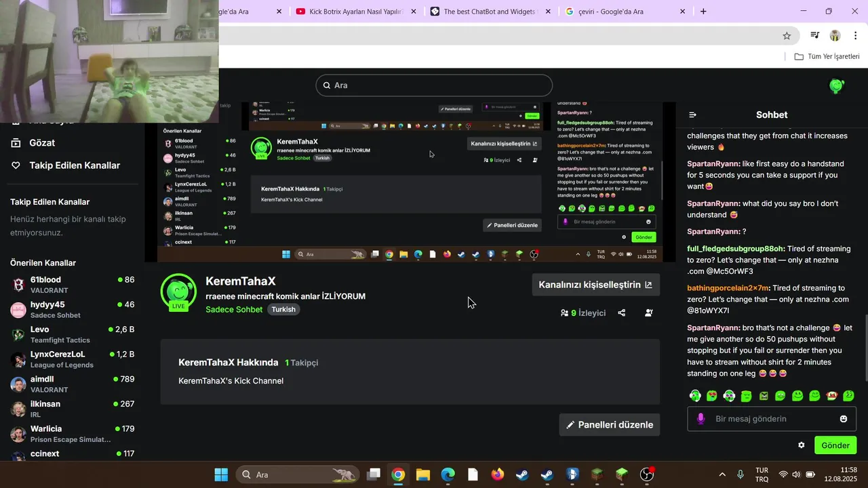The height and width of the screenshot is (488, 868).
Task: Click the KeremTahaX LIVE avatar
Action: point(178,292)
